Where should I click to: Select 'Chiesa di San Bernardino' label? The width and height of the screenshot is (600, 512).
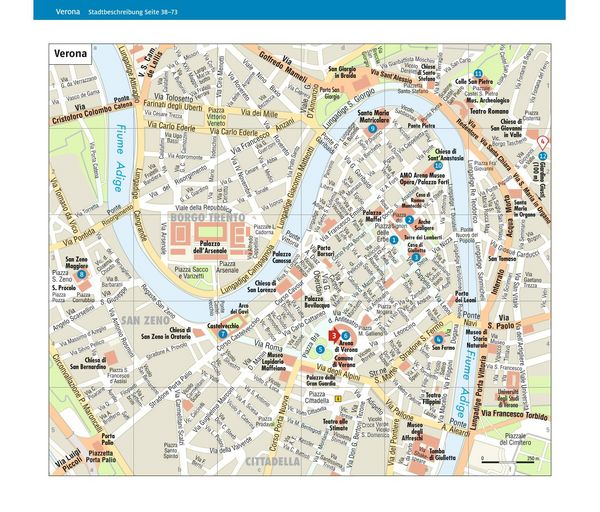click(x=88, y=363)
